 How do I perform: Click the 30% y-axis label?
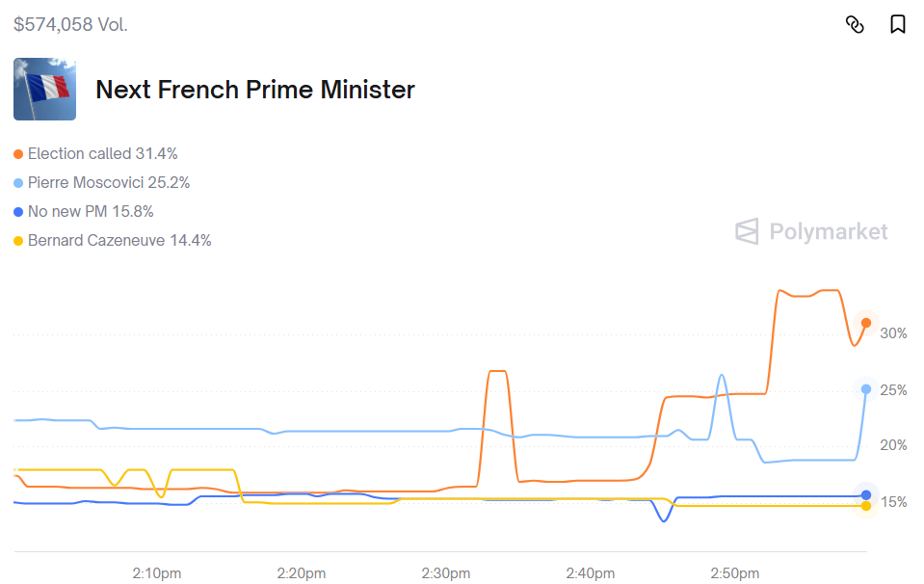[x=893, y=333]
